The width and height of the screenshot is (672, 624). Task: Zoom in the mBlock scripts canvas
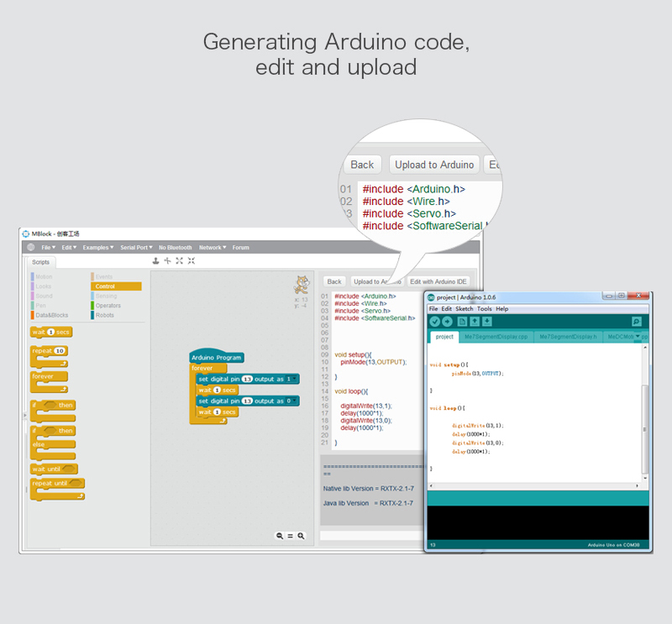click(x=301, y=536)
